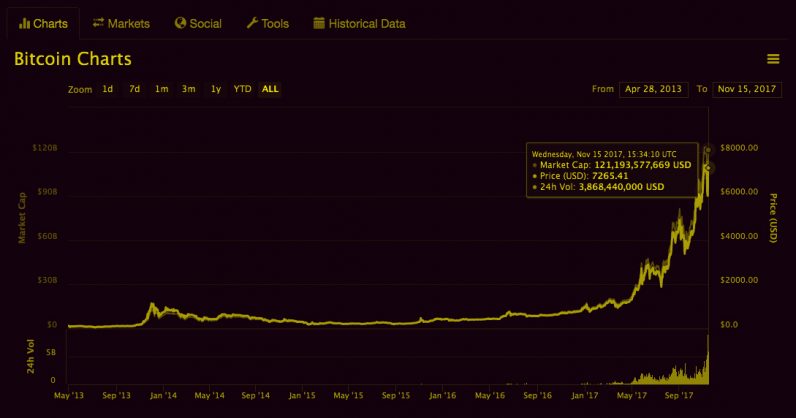Zoom chart to 1y range
Screen dimensions: 796x418
point(215,89)
